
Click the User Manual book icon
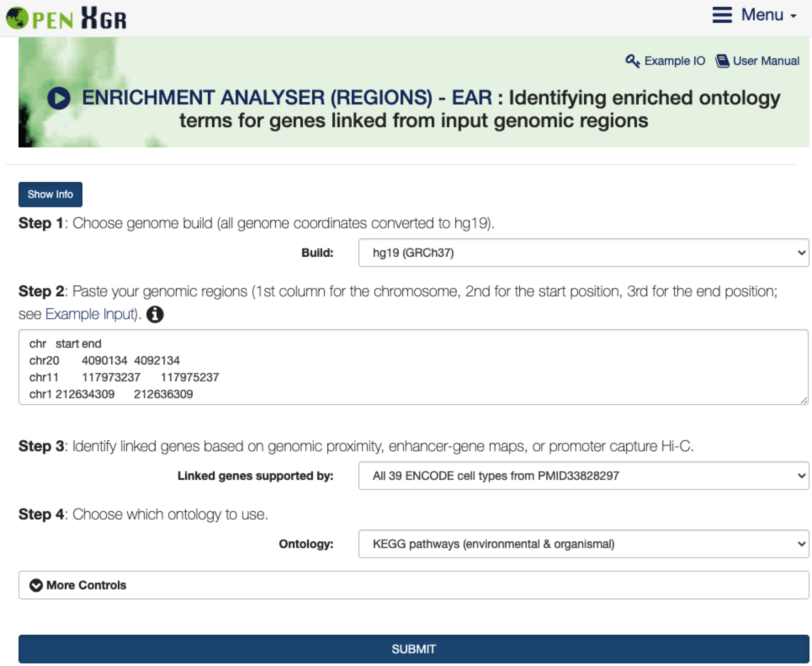point(722,61)
